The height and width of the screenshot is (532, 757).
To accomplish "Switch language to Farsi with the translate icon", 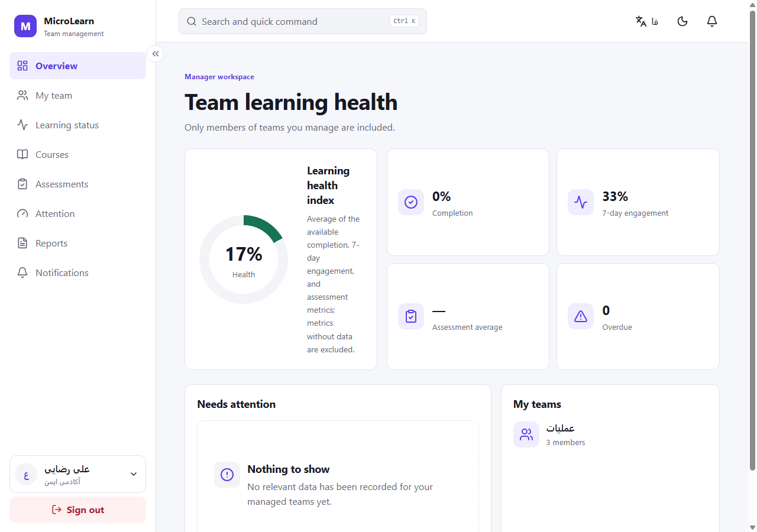I will tap(647, 21).
